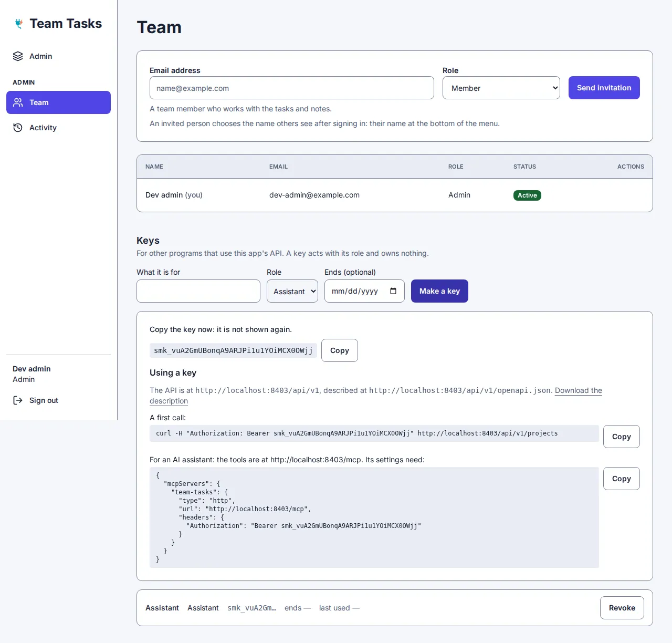This screenshot has height=643, width=672.
Task: Click the Activity history clock icon
Action: 18,128
